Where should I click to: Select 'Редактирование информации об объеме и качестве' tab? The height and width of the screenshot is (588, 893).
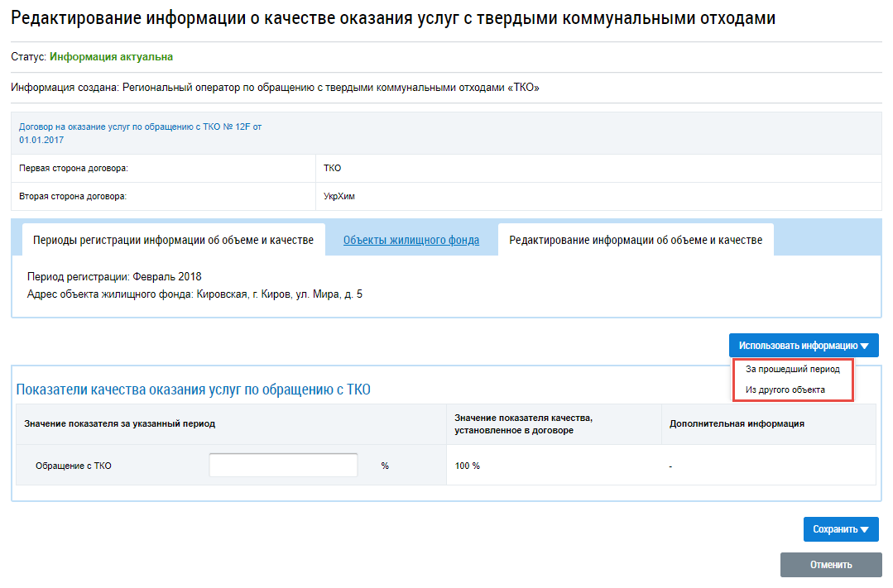(x=635, y=240)
